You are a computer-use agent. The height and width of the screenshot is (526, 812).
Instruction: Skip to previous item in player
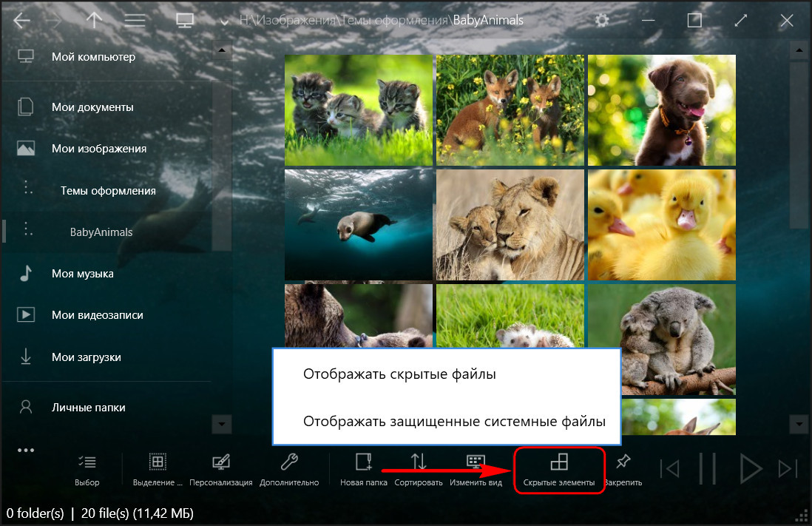pos(670,469)
